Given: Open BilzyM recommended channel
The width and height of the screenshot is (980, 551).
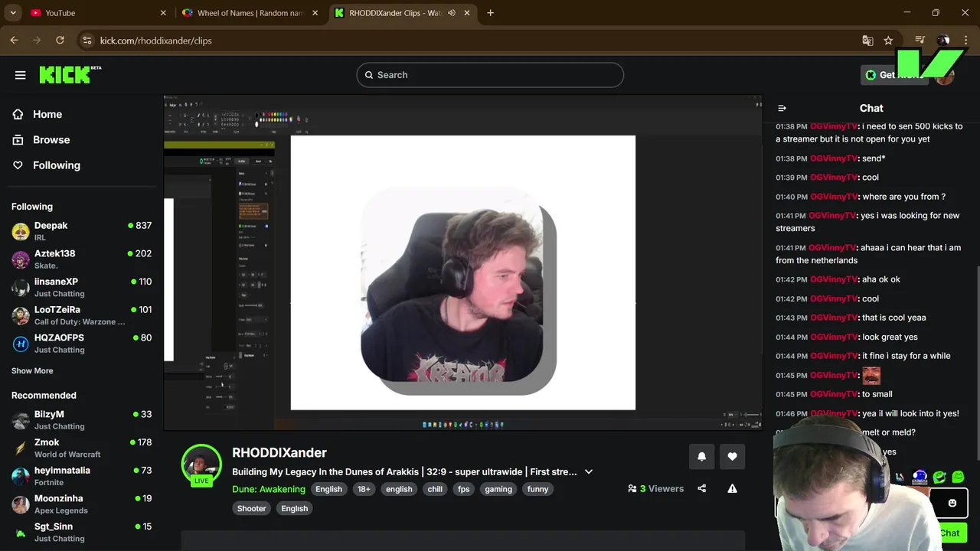Looking at the screenshot, I should pos(81,419).
